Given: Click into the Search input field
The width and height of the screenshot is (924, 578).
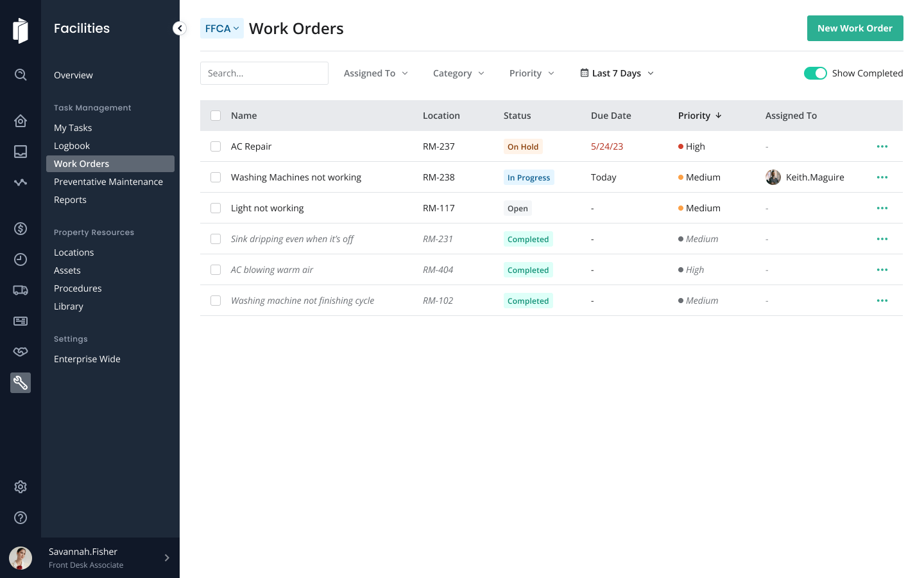Looking at the screenshot, I should 264,73.
